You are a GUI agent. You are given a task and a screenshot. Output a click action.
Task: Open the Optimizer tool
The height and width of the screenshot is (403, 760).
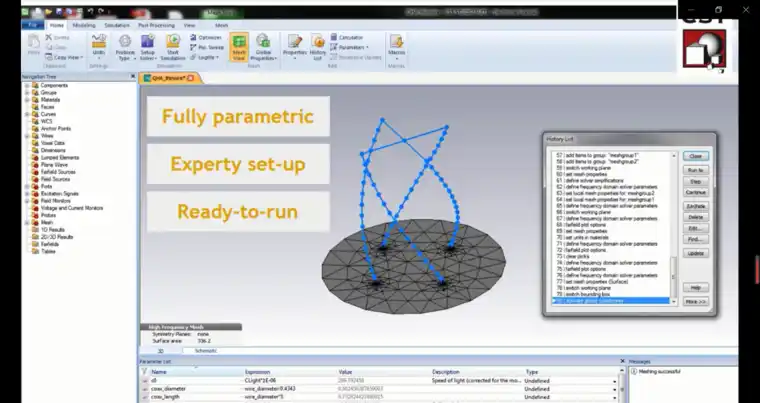(x=206, y=37)
